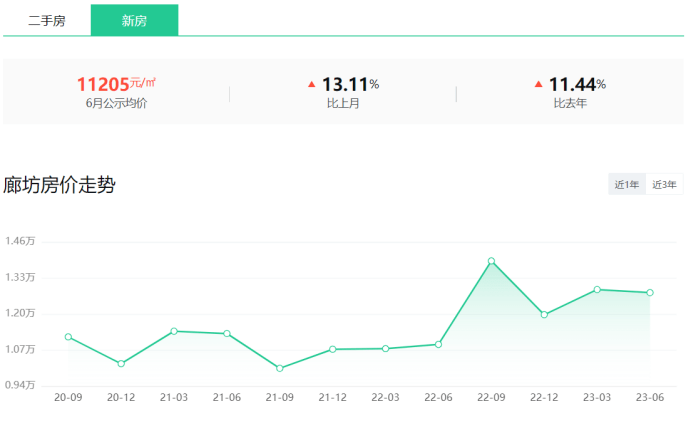Click the 21-06 chart point
The image size is (692, 421).
point(227,334)
